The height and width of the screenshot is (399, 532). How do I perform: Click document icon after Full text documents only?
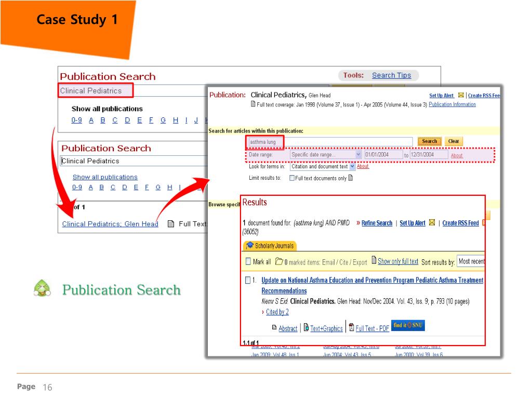351,178
